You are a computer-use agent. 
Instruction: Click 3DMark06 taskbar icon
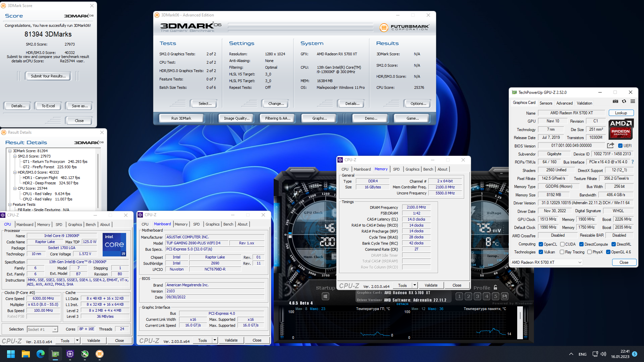click(100, 354)
